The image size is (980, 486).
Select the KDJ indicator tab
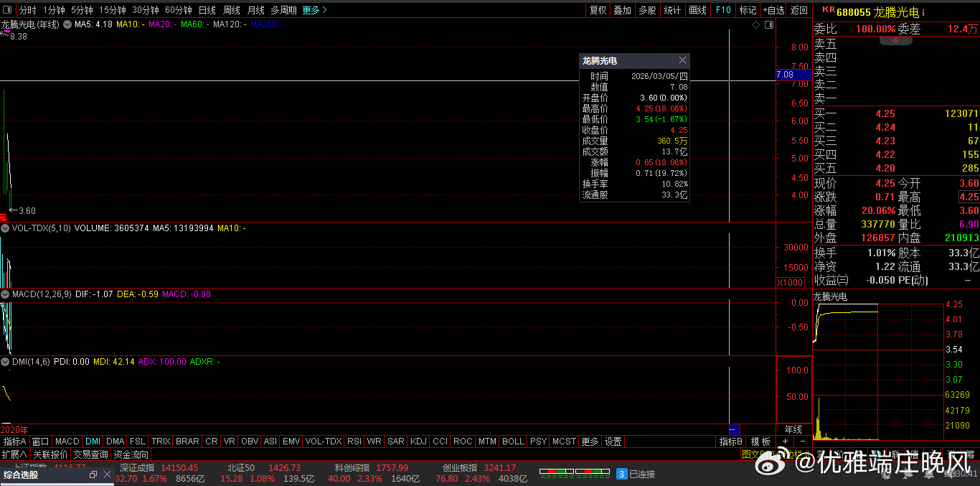(418, 441)
